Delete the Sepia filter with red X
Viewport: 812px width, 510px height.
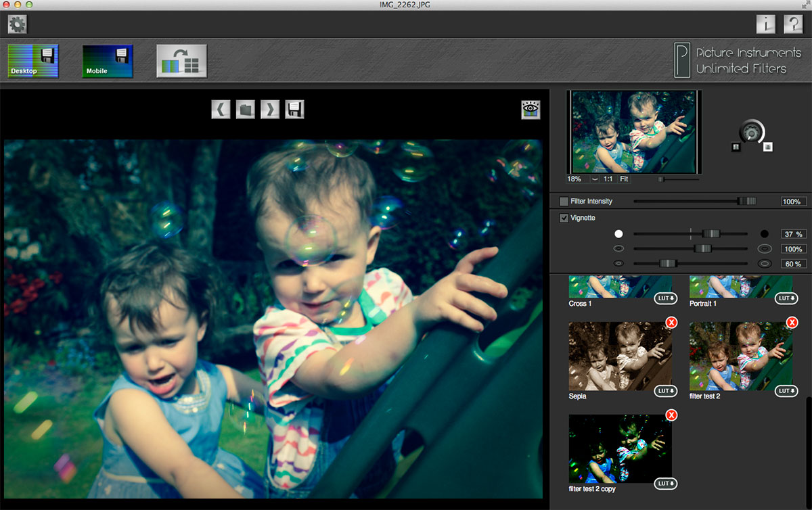tap(671, 323)
